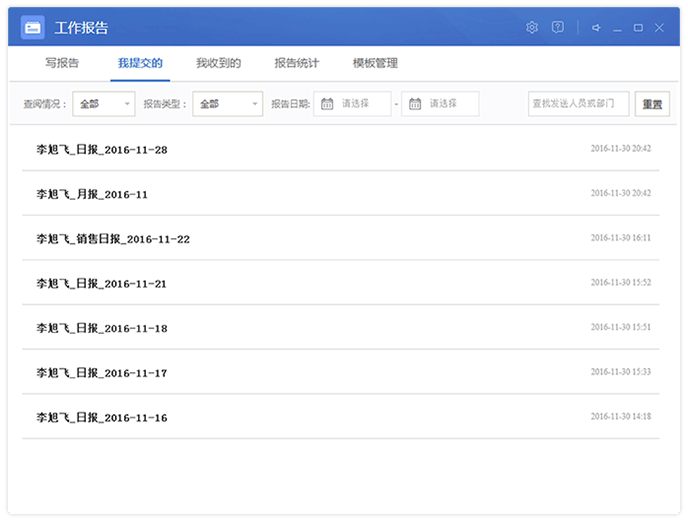
Task: Click the 工作报告 app logo icon
Action: coord(32,27)
